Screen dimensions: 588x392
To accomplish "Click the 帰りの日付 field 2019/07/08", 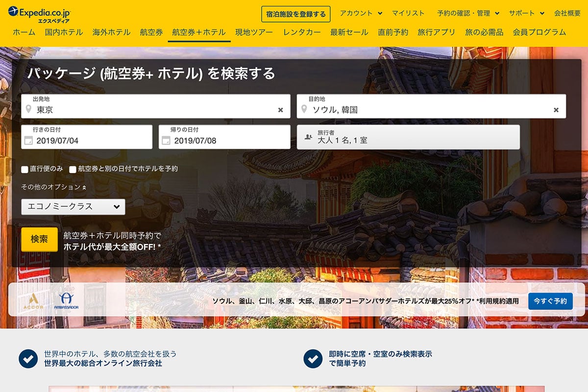I will coord(224,137).
